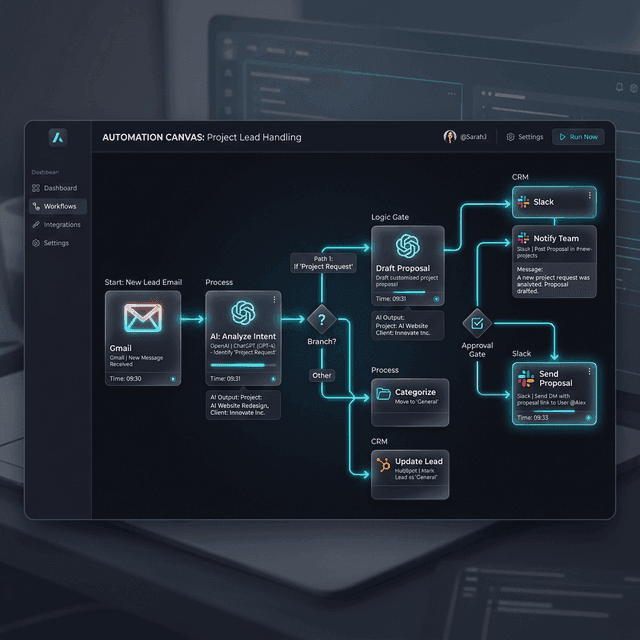Toggle status dot on Draft Proposal node
This screenshot has height=640, width=640.
436,299
